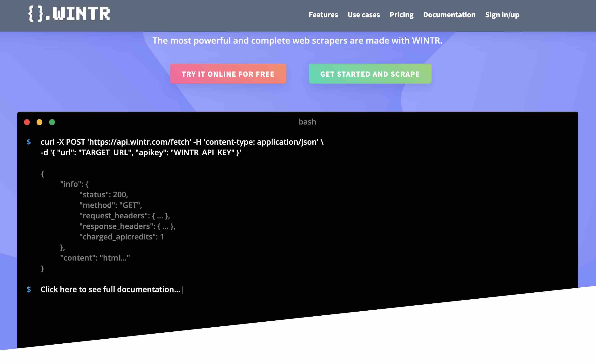596x364 pixels.
Task: Click the yellow terminal window dot
Action: tap(39, 122)
